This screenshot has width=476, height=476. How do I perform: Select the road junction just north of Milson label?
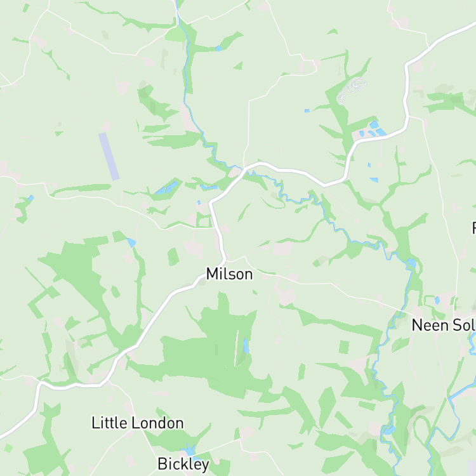click(x=225, y=260)
